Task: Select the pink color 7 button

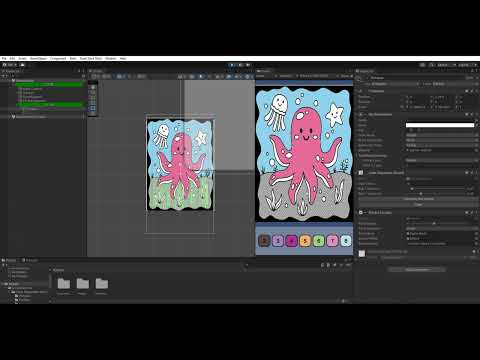Action: tap(332, 240)
